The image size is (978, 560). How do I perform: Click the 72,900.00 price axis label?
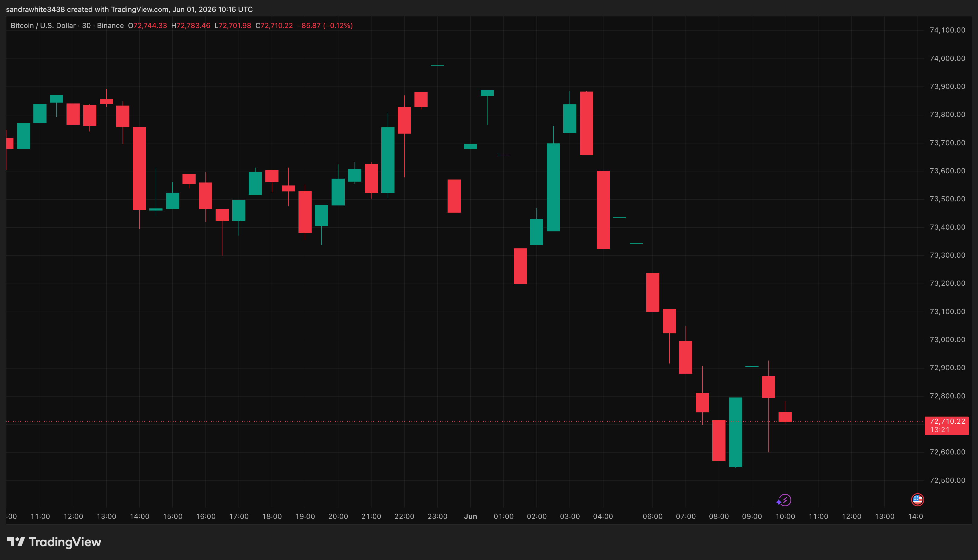pos(947,368)
